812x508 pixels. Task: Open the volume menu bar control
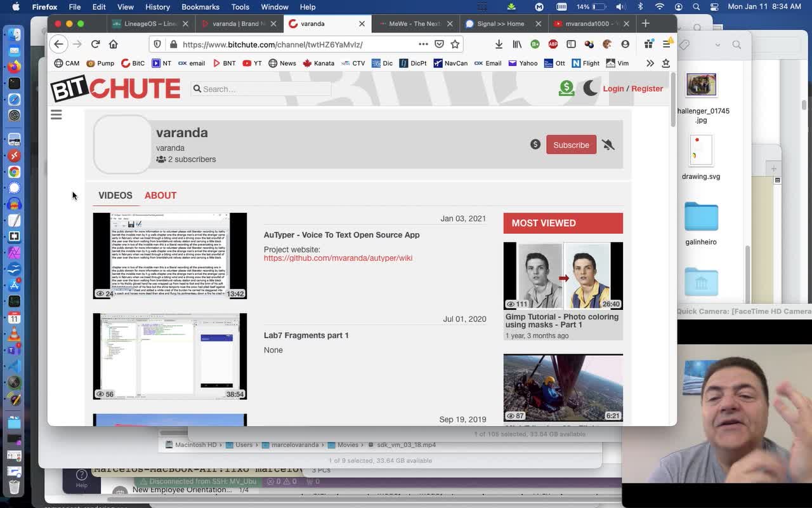[621, 6]
